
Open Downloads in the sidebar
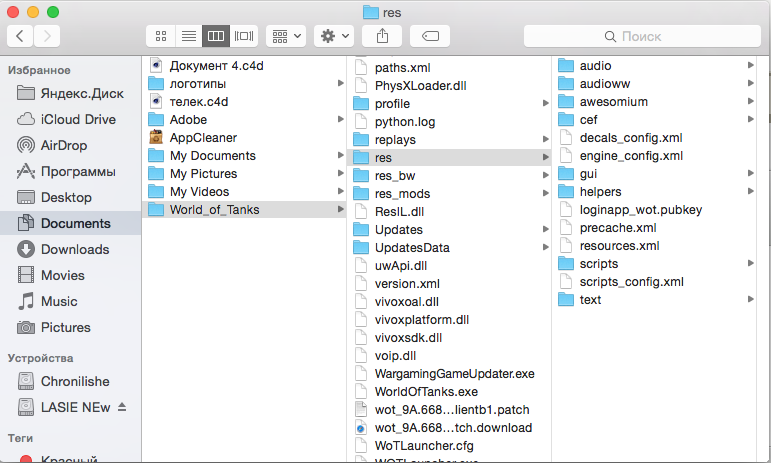coord(75,249)
